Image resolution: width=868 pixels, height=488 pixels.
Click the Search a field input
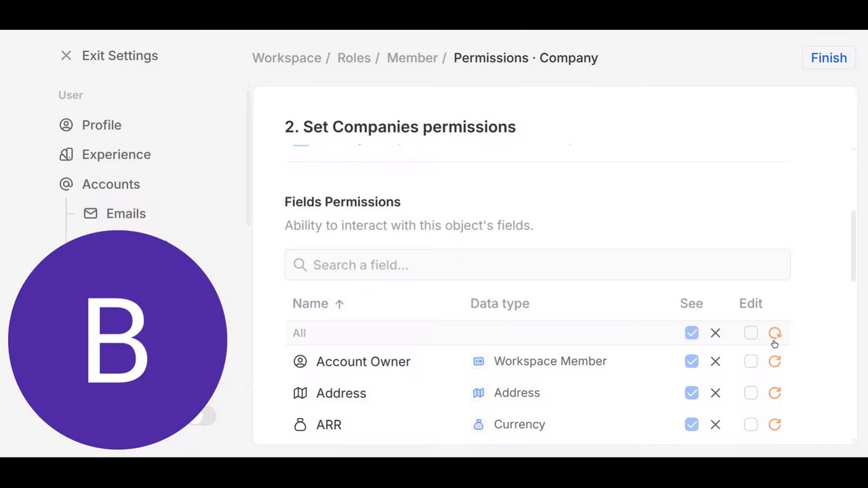(537, 265)
